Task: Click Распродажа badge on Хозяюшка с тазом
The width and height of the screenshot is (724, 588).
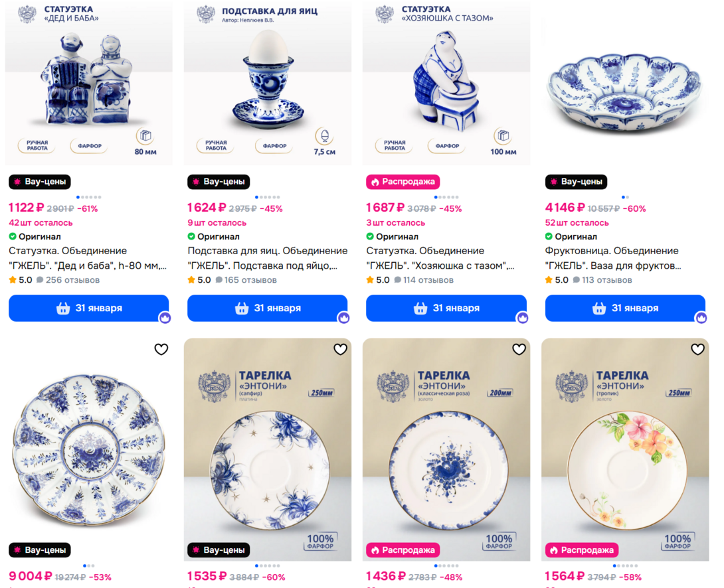Action: click(x=403, y=182)
